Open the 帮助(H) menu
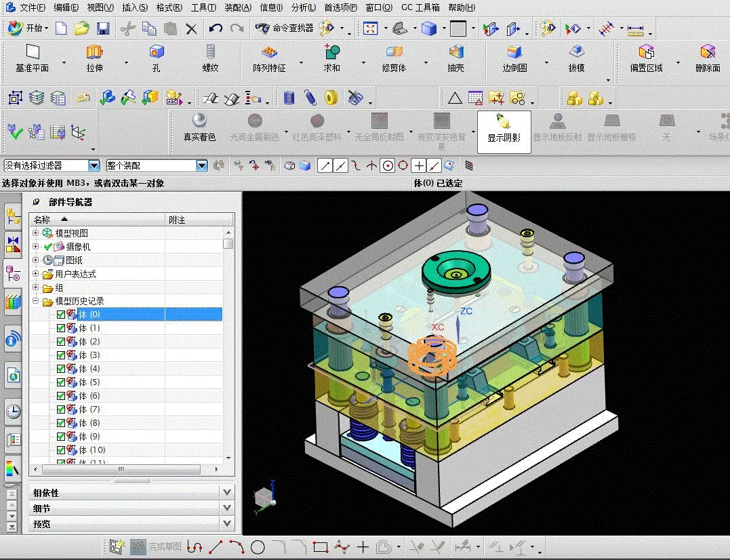 tap(462, 7)
